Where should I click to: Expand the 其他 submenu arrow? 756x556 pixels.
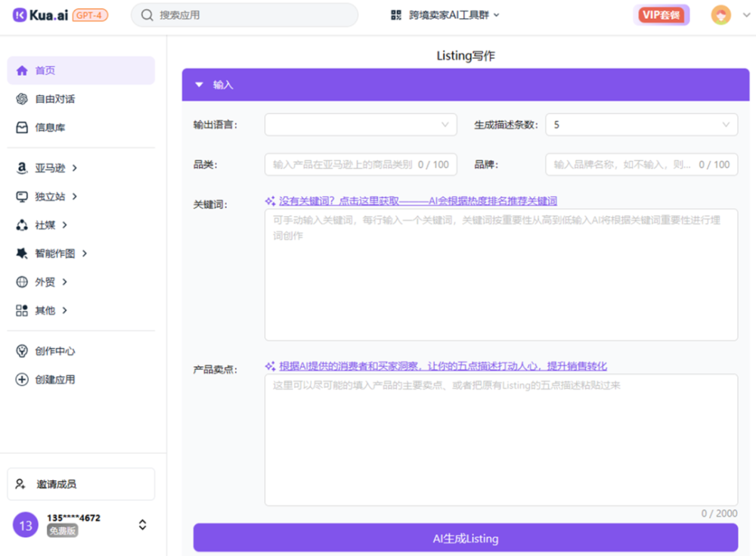coord(64,310)
